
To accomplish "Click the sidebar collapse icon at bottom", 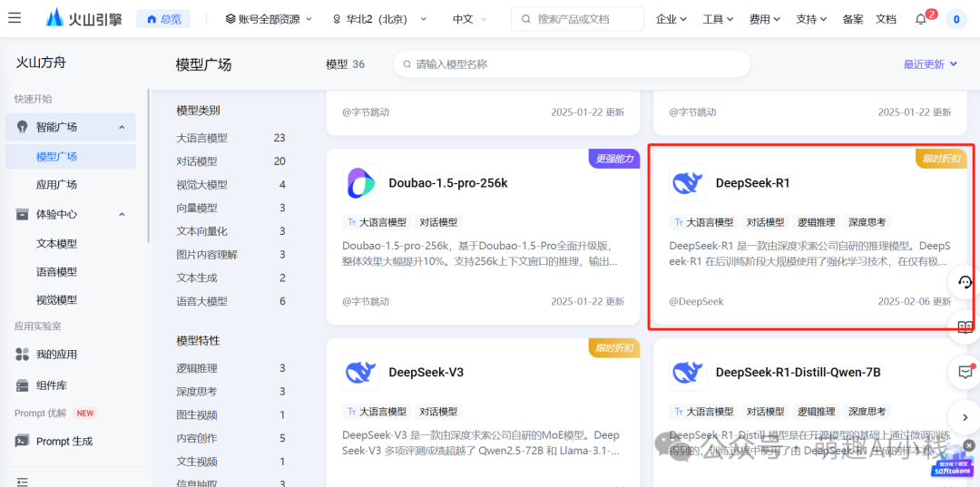I will [x=22, y=482].
